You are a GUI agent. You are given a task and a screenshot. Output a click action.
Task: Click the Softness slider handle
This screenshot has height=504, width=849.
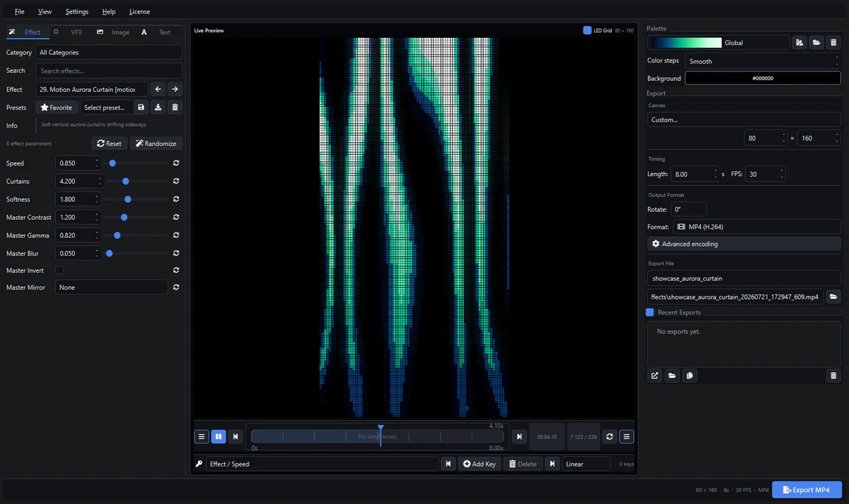click(x=128, y=199)
